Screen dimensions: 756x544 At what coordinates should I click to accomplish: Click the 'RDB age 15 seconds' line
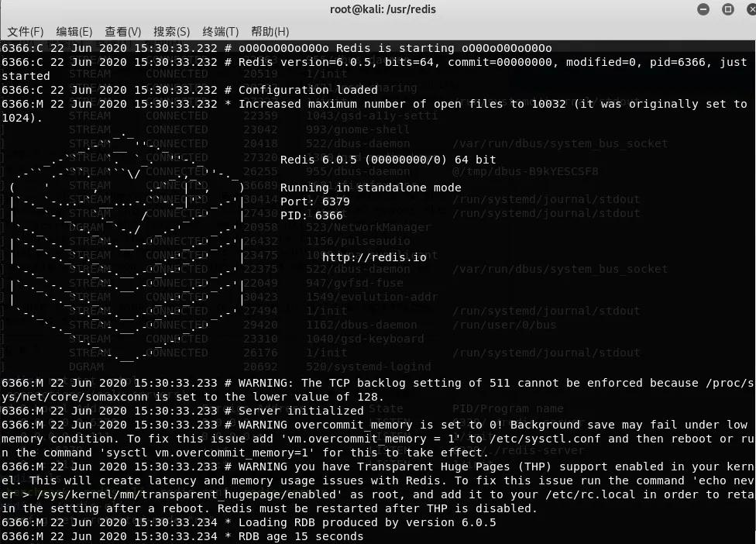coord(300,536)
